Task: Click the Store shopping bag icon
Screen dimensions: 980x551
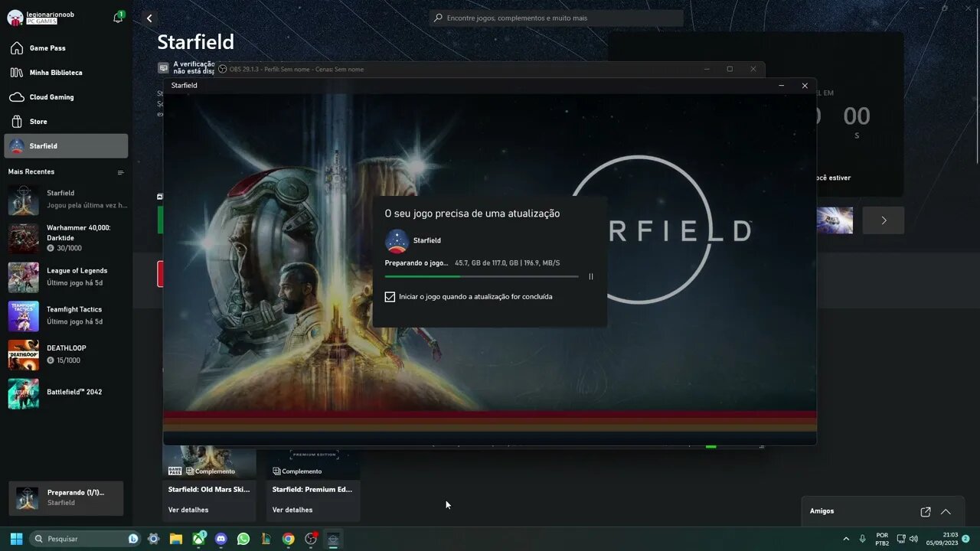Action: click(17, 122)
